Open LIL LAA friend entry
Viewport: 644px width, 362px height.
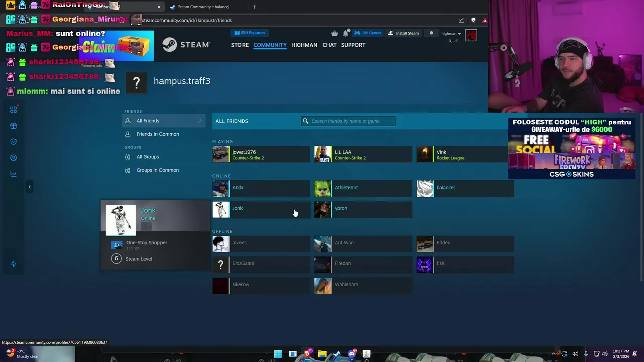click(x=363, y=154)
